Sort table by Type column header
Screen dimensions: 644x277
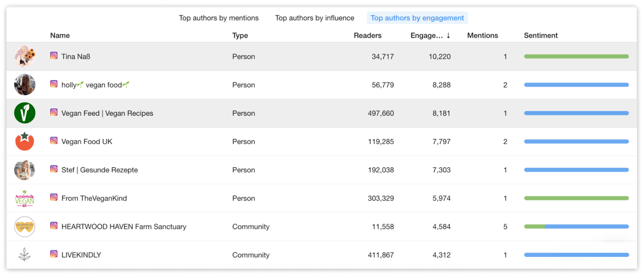tap(240, 35)
